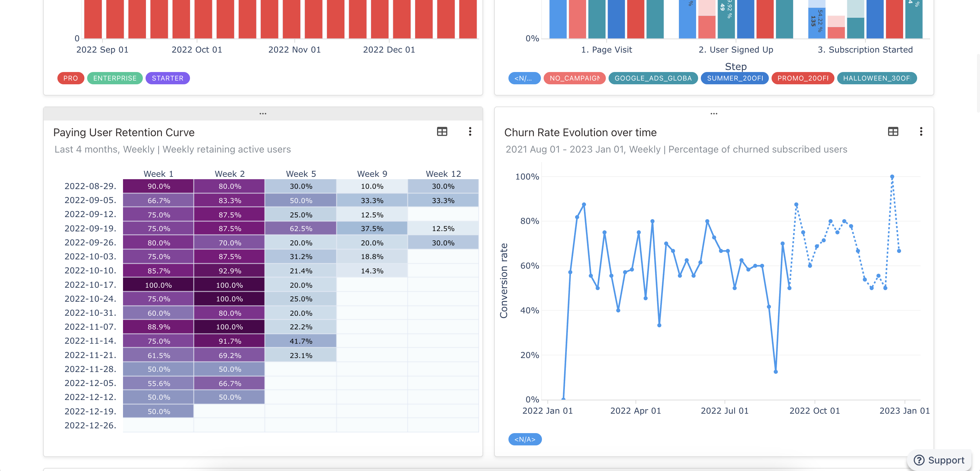Toggle GOOGLE_ADS_GLOBAL legend chip
The height and width of the screenshot is (471, 980).
(x=653, y=78)
